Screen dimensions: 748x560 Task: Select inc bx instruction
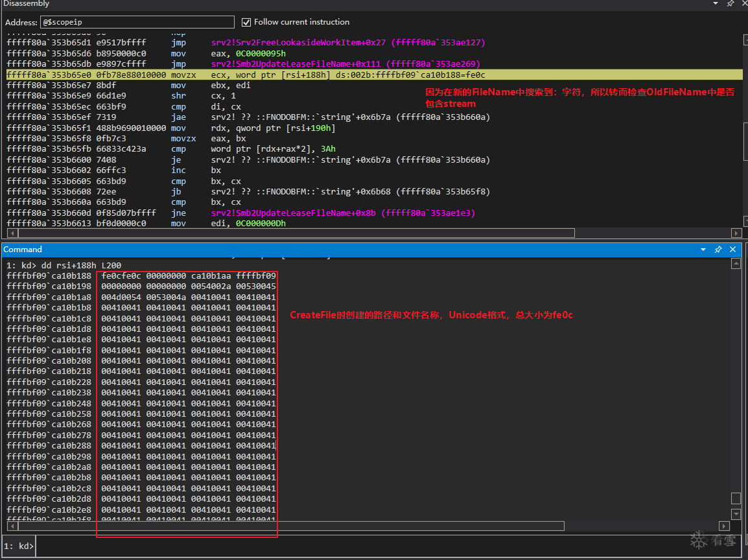pyautogui.click(x=114, y=170)
